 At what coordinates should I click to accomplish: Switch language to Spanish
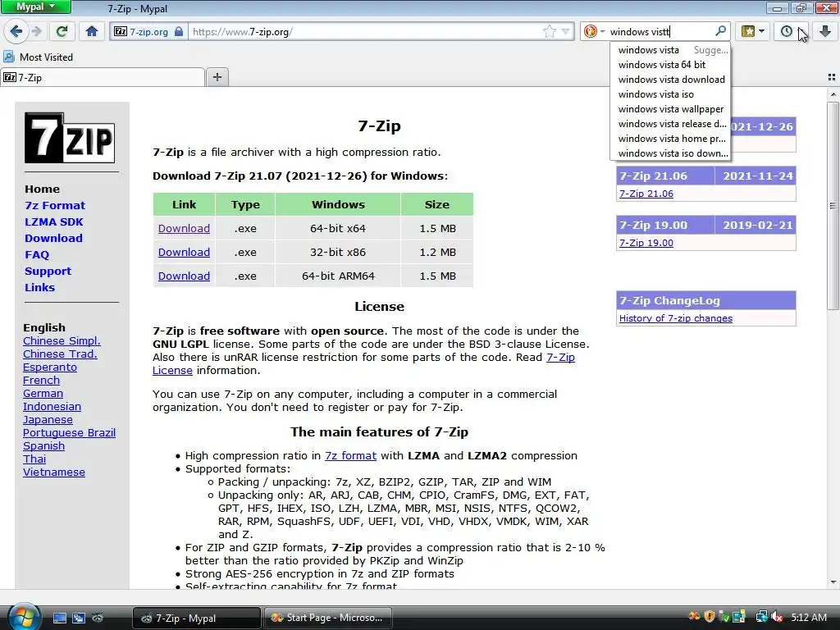click(43, 445)
